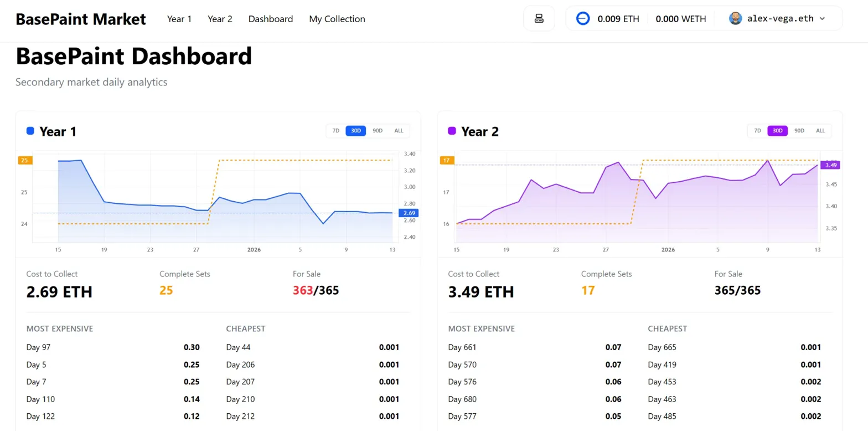Image resolution: width=868 pixels, height=431 pixels.
Task: Select 7D range on Year 1 chart
Action: (x=336, y=131)
